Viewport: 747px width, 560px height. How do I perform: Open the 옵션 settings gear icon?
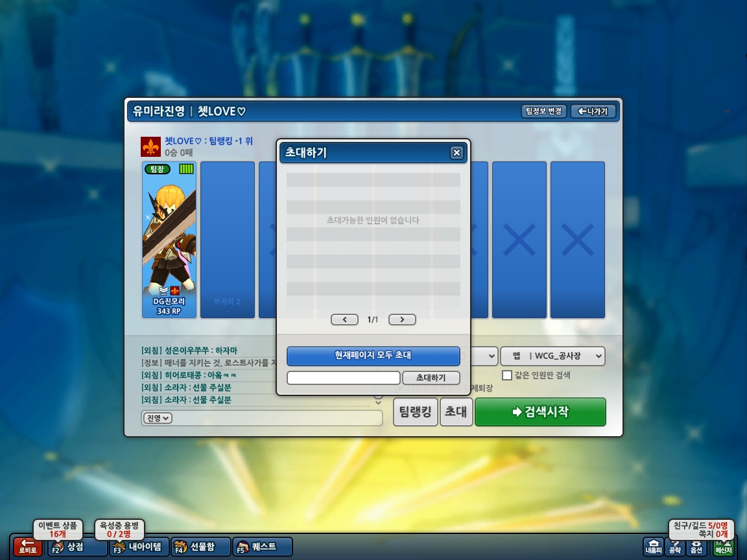(x=696, y=546)
